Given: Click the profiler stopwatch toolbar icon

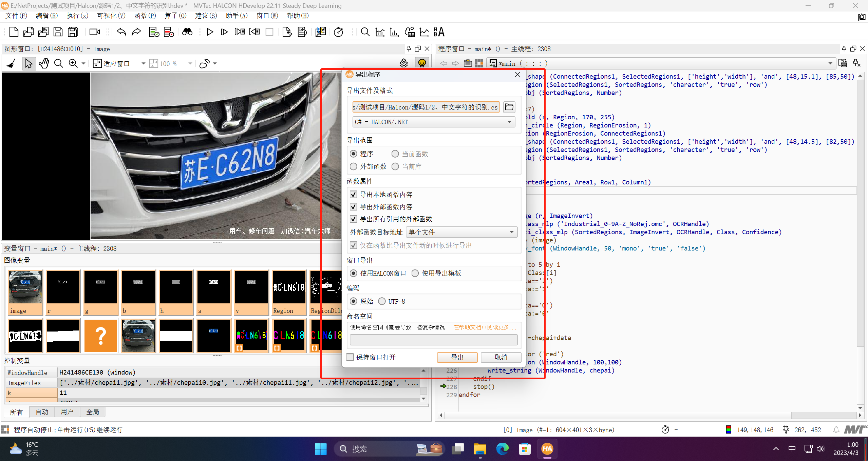Looking at the screenshot, I should tap(338, 32).
